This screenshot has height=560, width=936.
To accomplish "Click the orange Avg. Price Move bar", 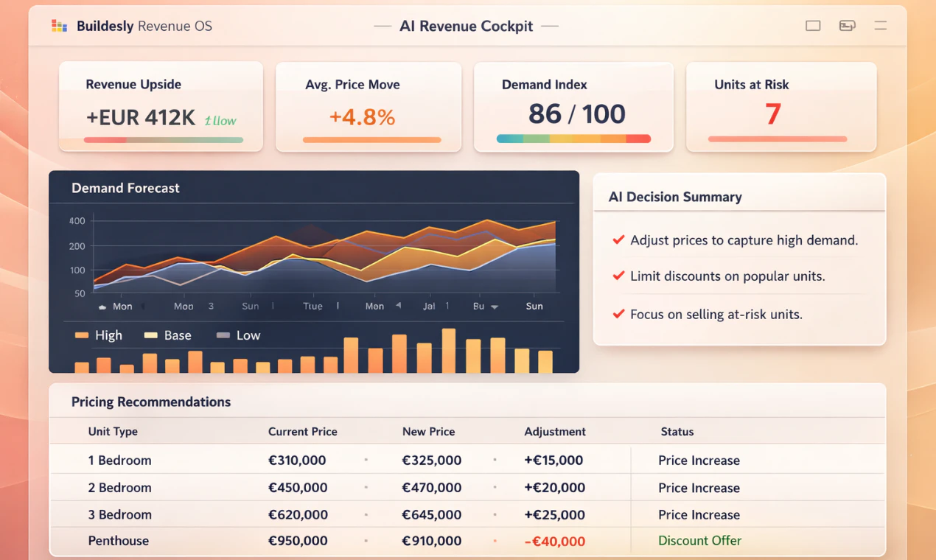I will pyautogui.click(x=371, y=139).
